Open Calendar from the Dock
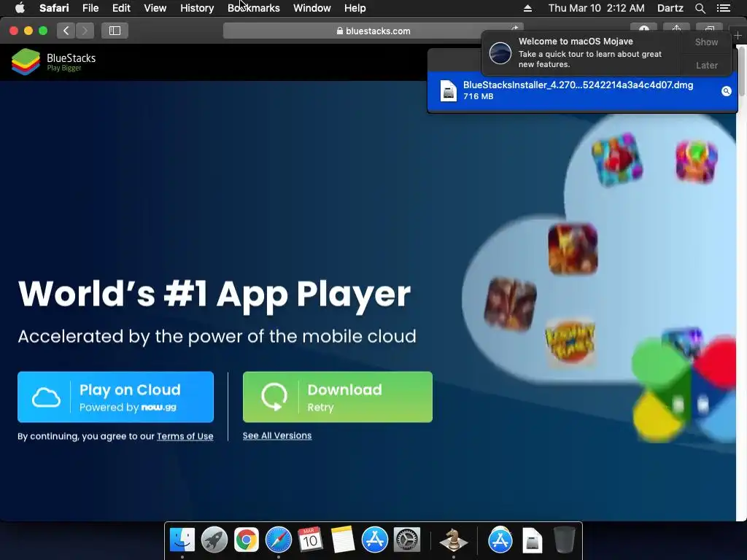The image size is (747, 560). (x=310, y=540)
